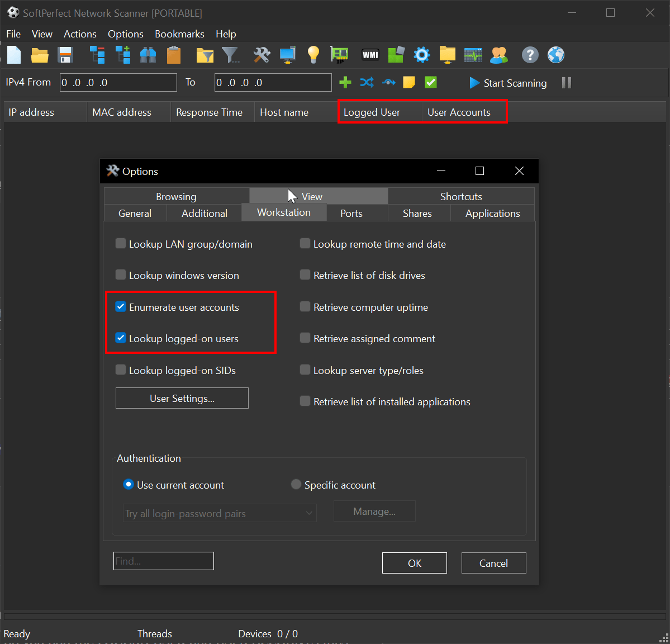The height and width of the screenshot is (644, 670).
Task: Open Find using the binoculars icon
Action: [x=148, y=55]
